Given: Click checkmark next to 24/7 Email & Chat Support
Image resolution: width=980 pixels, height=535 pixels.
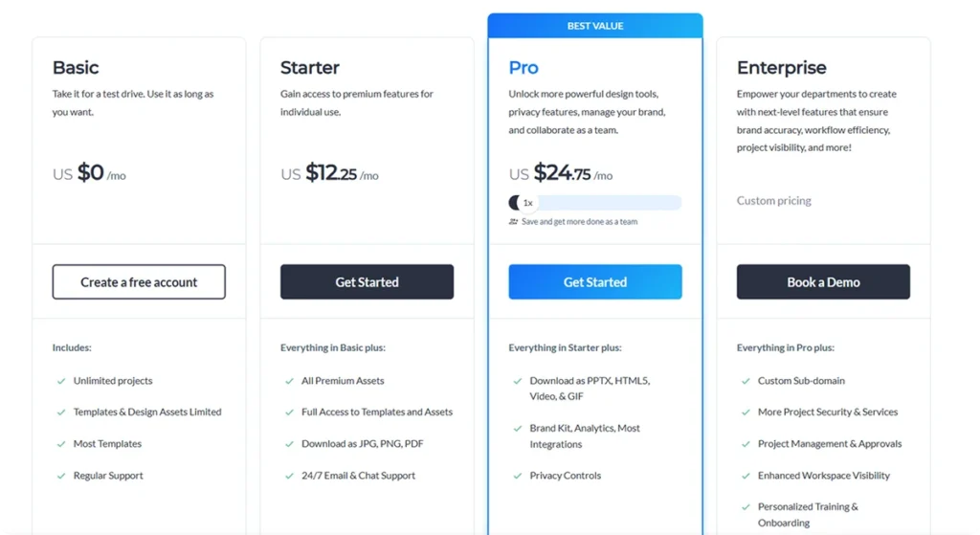Looking at the screenshot, I should coord(289,476).
